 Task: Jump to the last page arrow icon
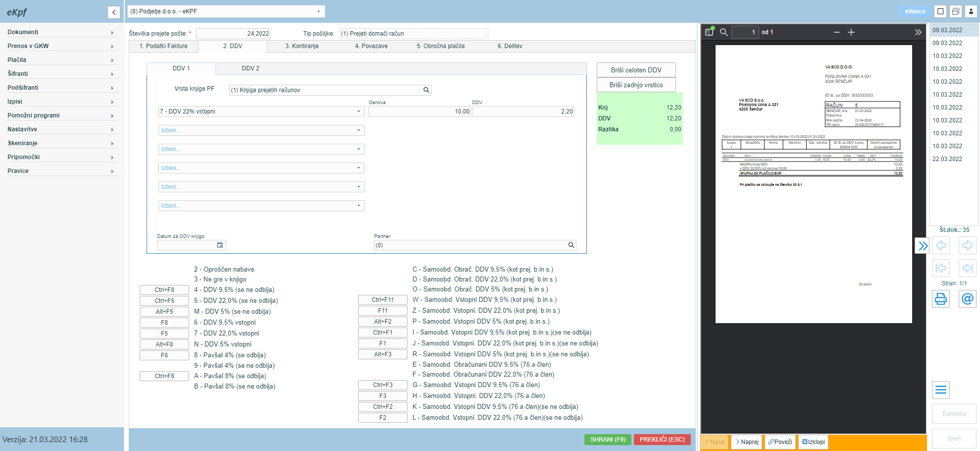(x=967, y=268)
